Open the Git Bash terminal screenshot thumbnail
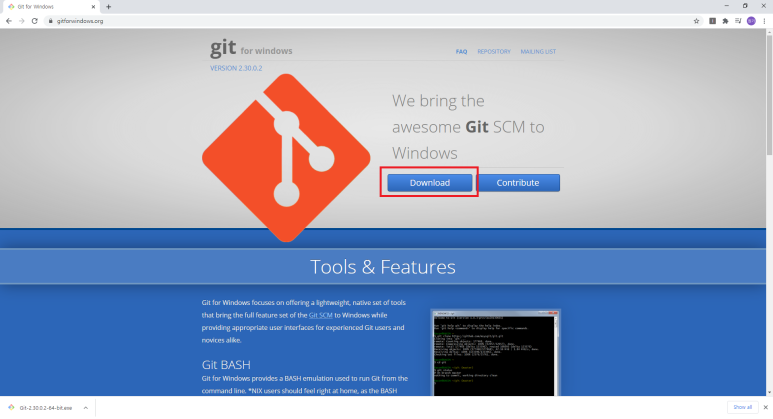This screenshot has height=419, width=773. 495,353
